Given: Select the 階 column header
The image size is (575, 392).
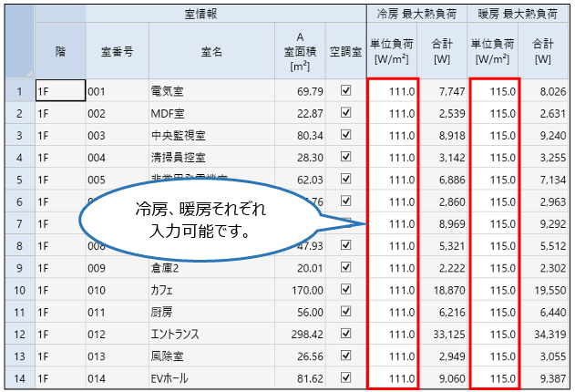Looking at the screenshot, I should tap(60, 52).
